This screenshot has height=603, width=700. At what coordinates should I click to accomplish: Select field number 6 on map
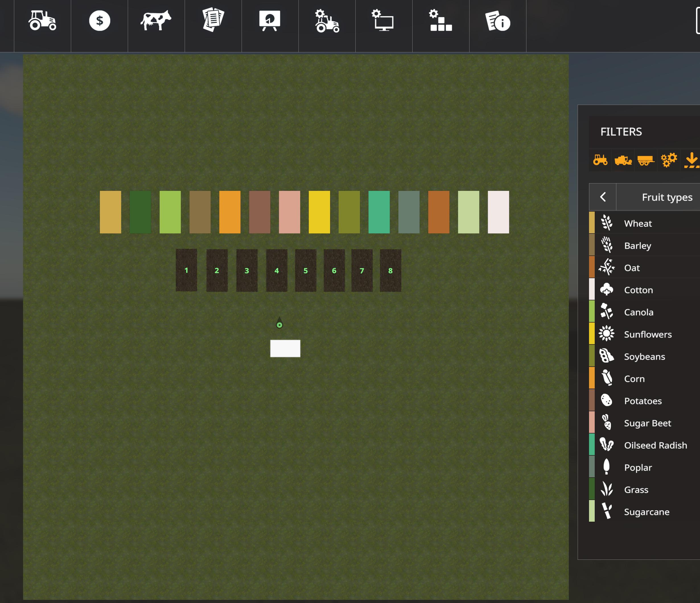tap(334, 270)
